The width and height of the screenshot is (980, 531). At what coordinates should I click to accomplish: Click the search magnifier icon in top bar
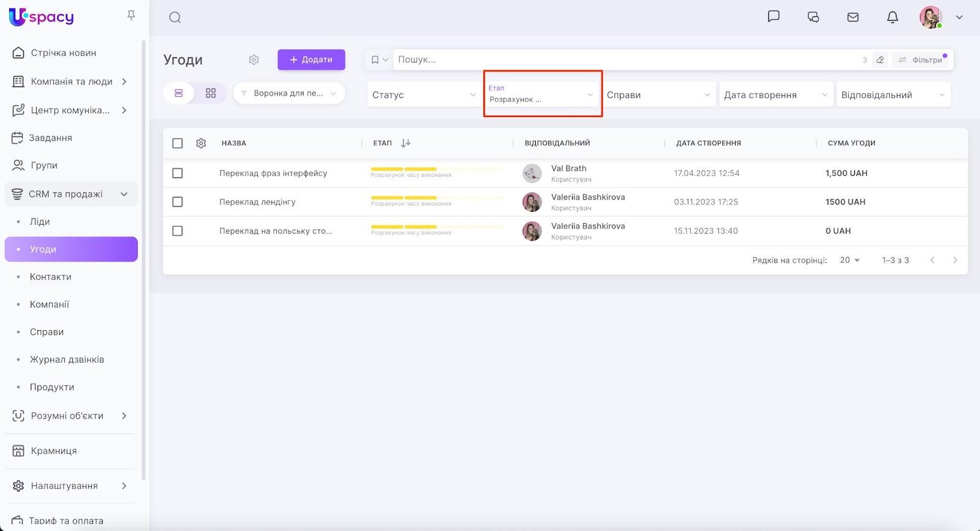pos(175,18)
